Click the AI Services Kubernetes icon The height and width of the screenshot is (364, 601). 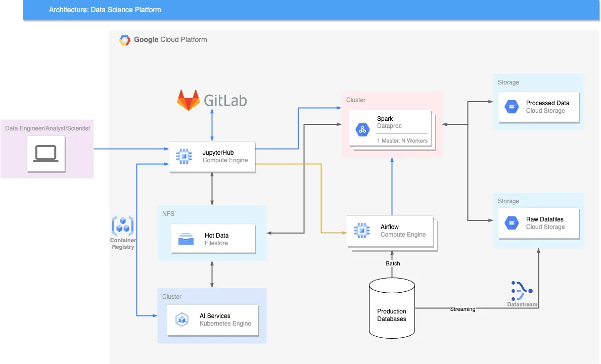click(x=182, y=320)
